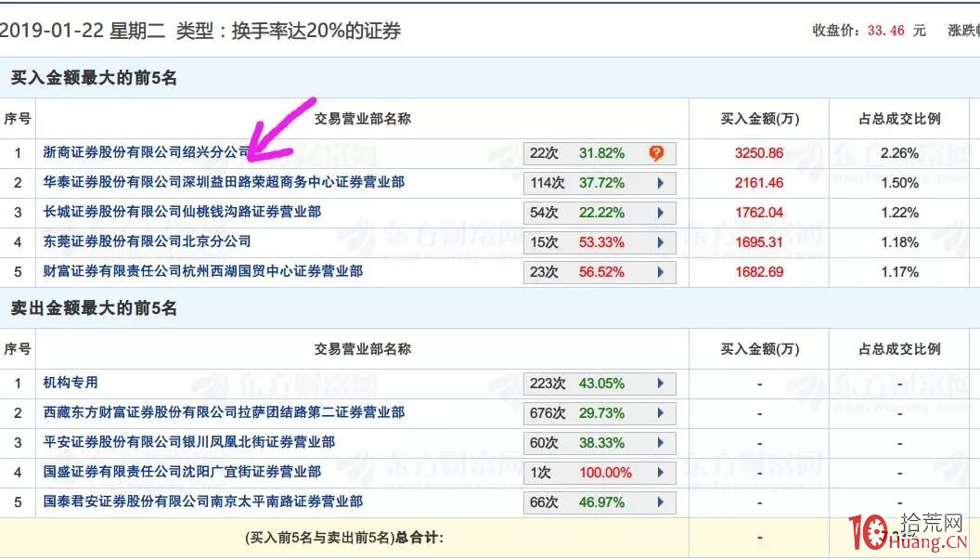This screenshot has height=560, width=980.
Task: Click the 1.17% turnover share cell
Action: tap(899, 272)
